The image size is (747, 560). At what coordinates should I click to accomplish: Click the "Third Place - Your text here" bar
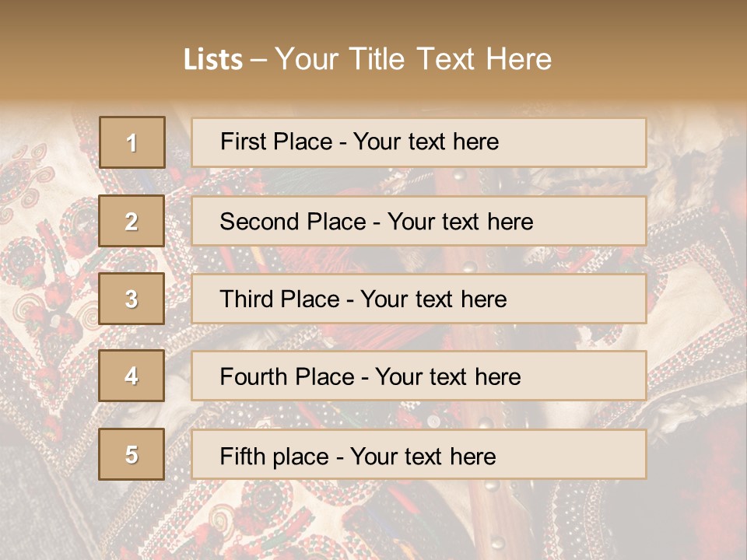419,299
